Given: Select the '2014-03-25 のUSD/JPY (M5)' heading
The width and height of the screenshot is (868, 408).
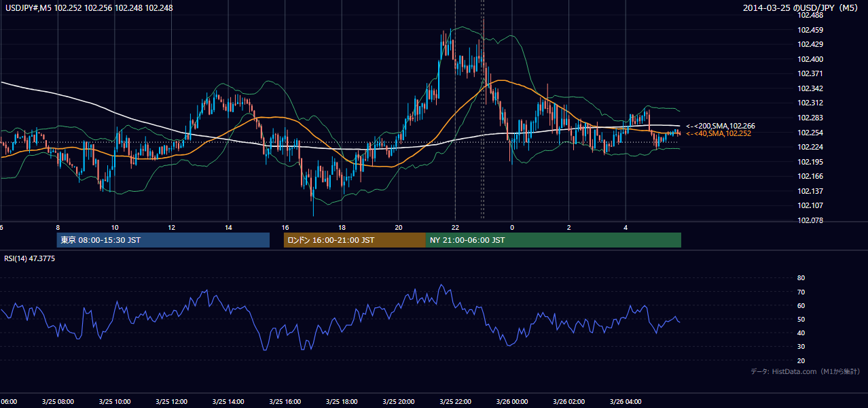Looking at the screenshot, I should tap(801, 8).
